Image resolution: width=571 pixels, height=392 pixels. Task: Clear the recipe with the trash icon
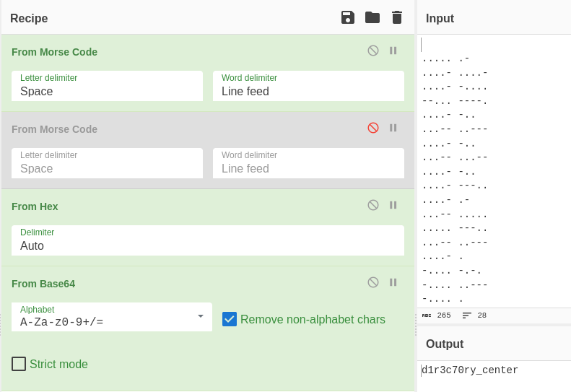tap(397, 17)
